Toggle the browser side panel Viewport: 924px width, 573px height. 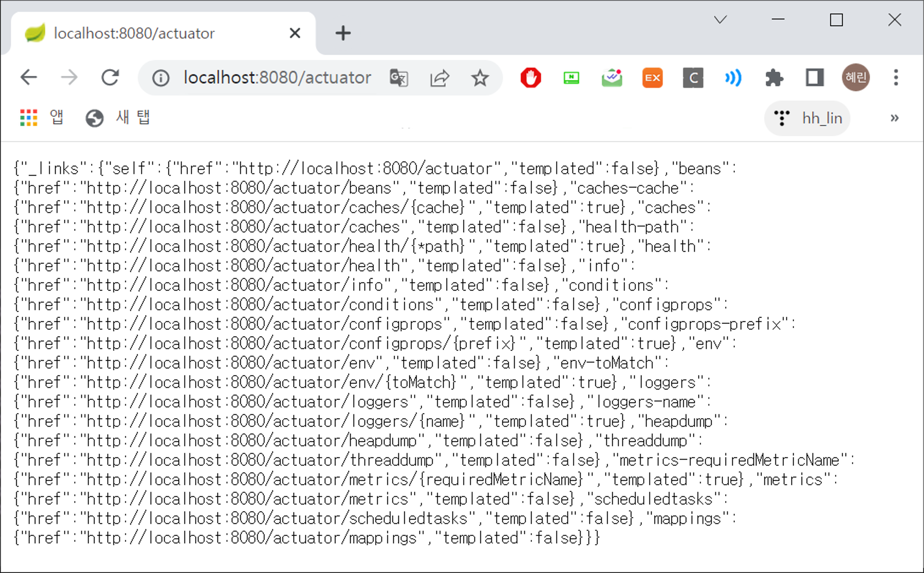coord(815,78)
